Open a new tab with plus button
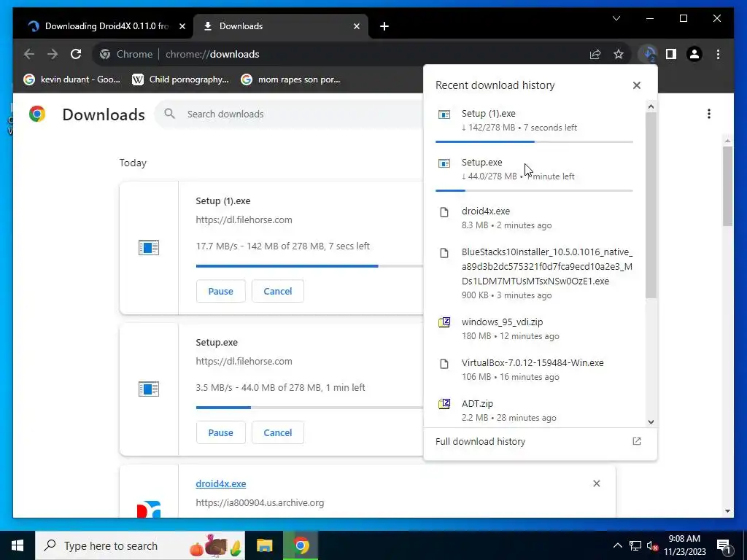 pos(384,26)
